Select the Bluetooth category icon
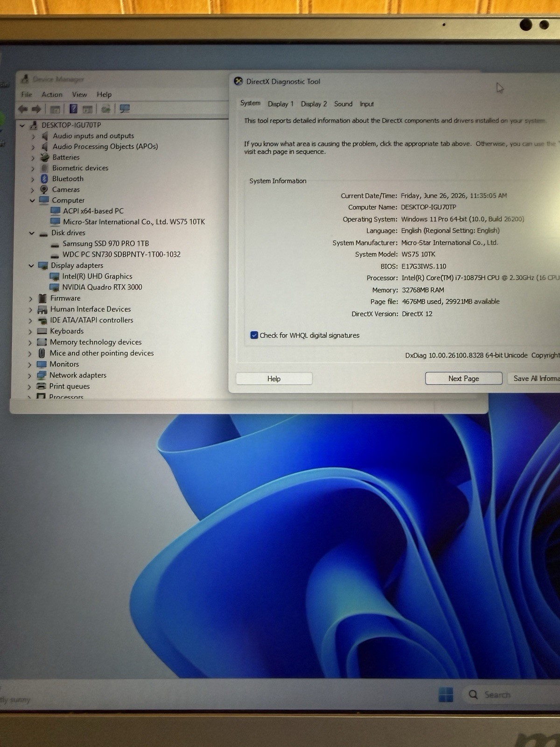 [44, 179]
